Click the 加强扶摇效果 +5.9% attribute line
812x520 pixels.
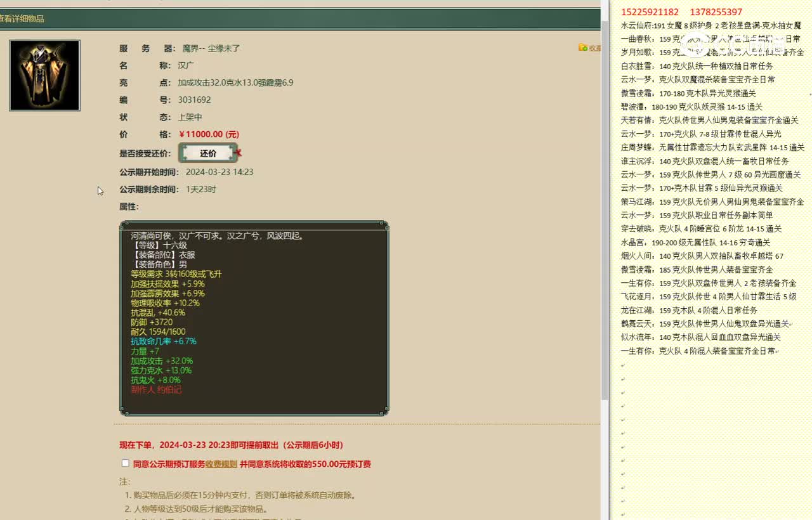click(167, 284)
